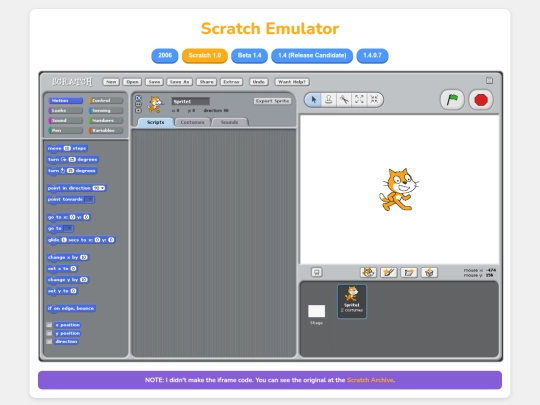Tick the direction checkbox
The image size is (540, 405).
click(x=49, y=341)
